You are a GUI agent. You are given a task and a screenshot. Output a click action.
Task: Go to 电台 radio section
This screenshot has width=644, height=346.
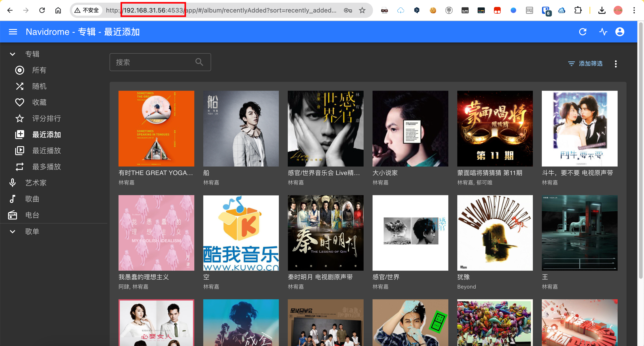pos(32,215)
